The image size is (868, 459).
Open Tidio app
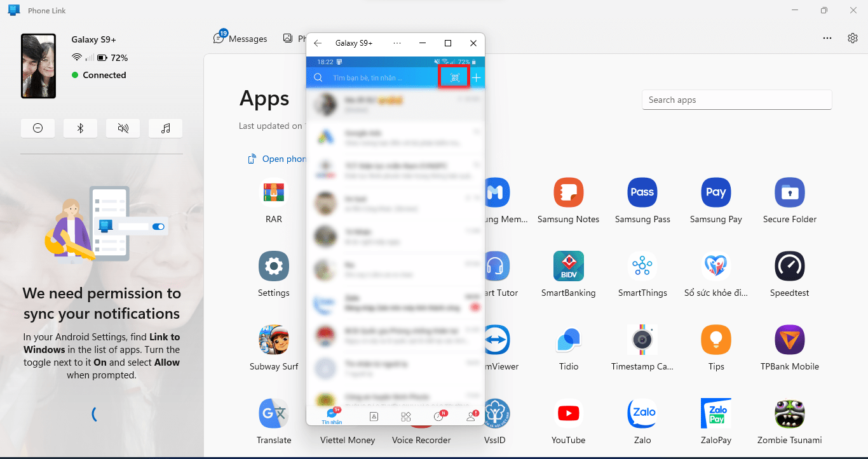(569, 340)
